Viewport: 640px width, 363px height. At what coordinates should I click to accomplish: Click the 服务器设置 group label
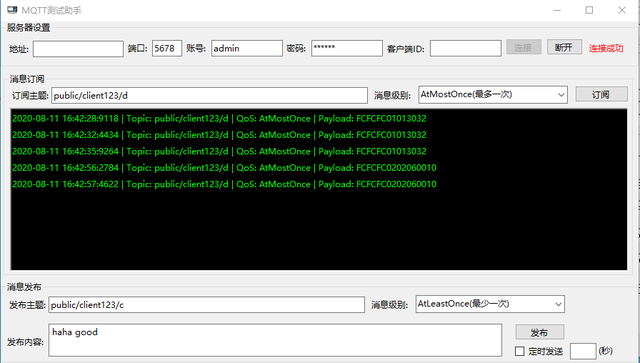coord(29,28)
